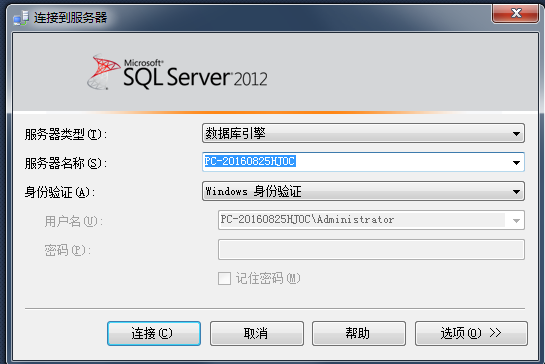Screen dimensions: 545x364
Task: Close the 连接到服务器 dialog with X
Action: pos(515,14)
